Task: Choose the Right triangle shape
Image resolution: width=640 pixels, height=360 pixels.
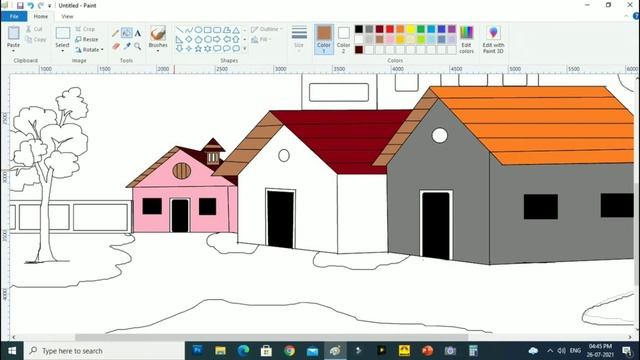Action: point(179,40)
